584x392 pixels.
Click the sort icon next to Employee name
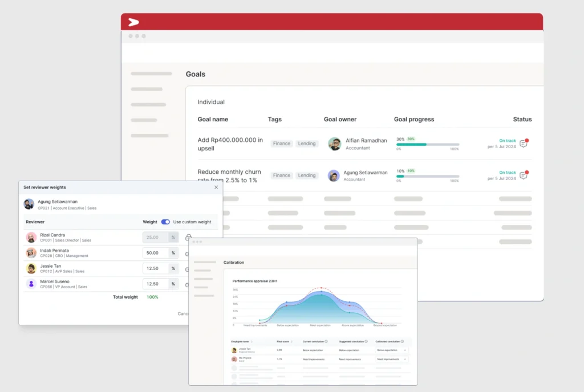[252, 342]
